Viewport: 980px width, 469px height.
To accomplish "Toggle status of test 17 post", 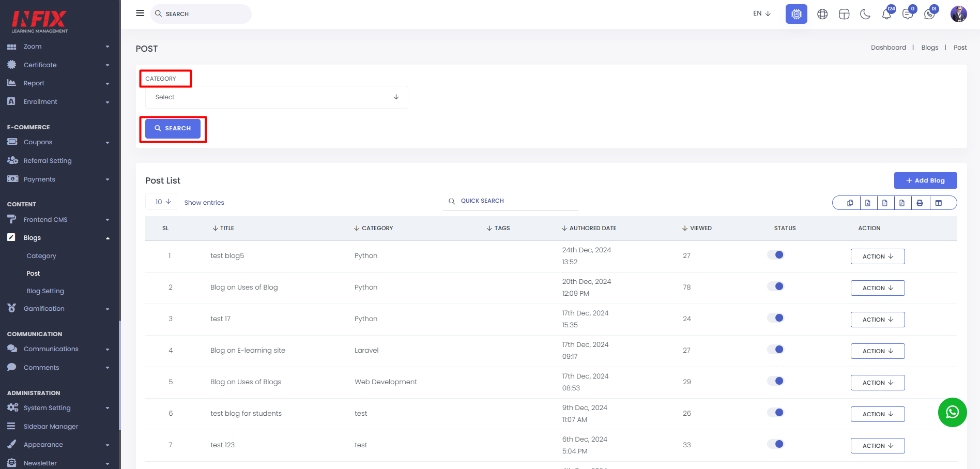I will click(x=775, y=318).
